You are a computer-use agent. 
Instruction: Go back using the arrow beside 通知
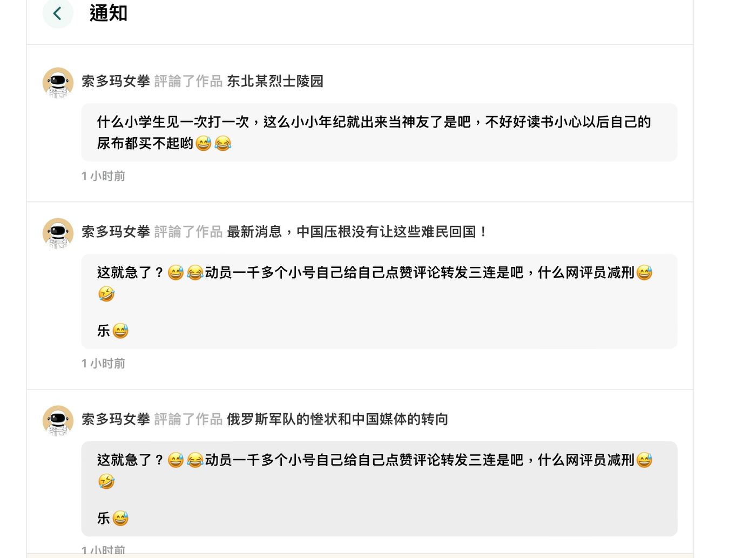58,13
